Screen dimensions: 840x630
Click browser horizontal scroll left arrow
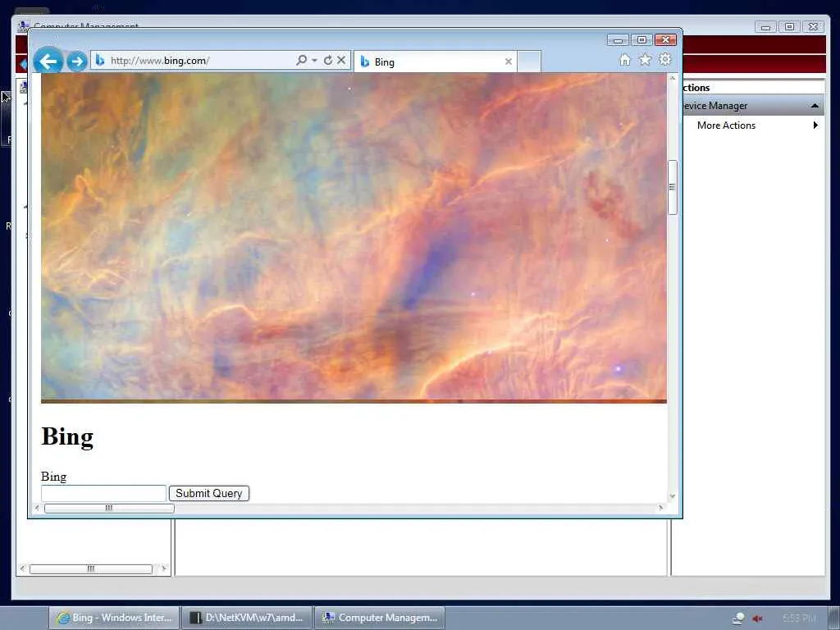(x=37, y=508)
